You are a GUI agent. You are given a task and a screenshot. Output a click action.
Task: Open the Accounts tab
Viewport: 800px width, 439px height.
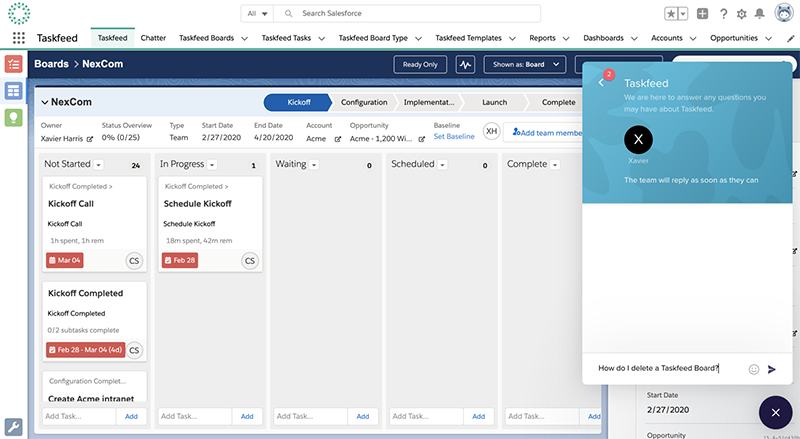coord(666,38)
